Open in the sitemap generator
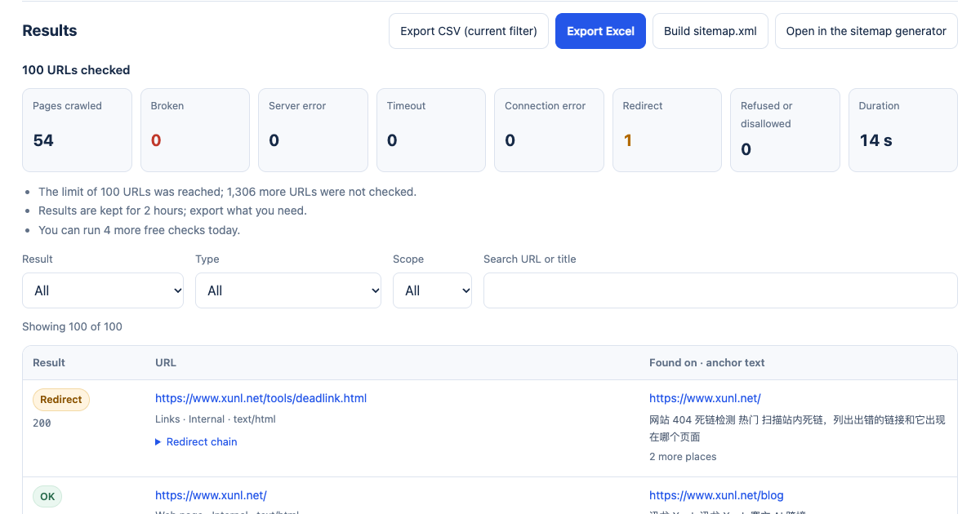Image resolution: width=980 pixels, height=514 pixels. point(866,31)
